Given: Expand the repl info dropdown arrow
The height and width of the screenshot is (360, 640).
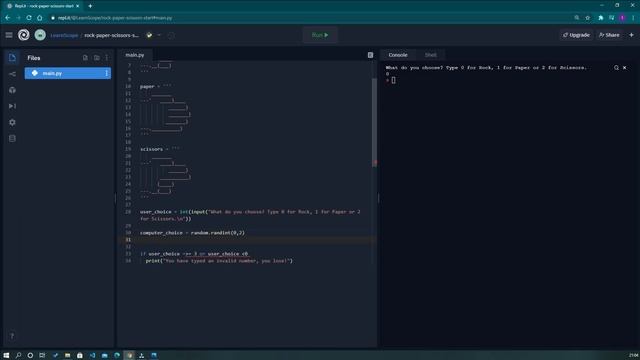Looking at the screenshot, I should pos(159,35).
